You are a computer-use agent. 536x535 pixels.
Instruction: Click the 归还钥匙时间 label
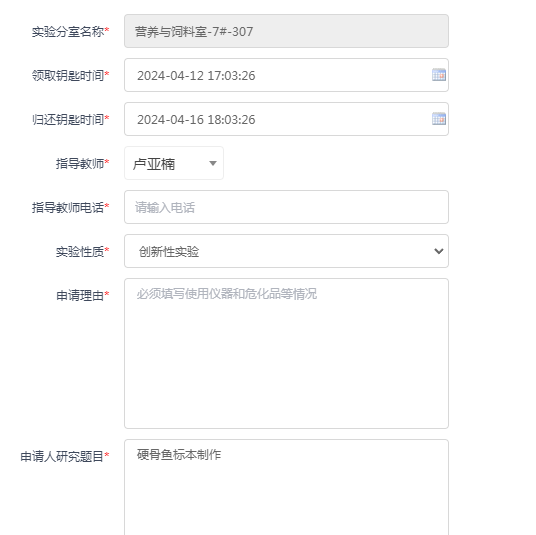click(70, 119)
